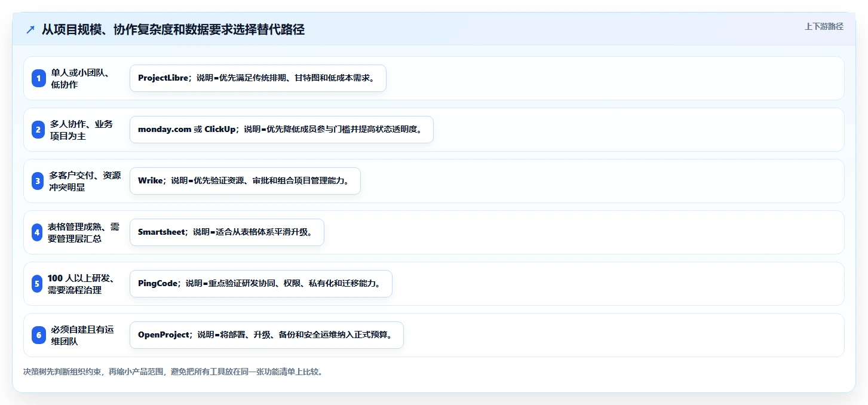Click the monday.com 或 ClickUp recommendation box
This screenshot has height=405, width=868.
pyautogui.click(x=281, y=130)
